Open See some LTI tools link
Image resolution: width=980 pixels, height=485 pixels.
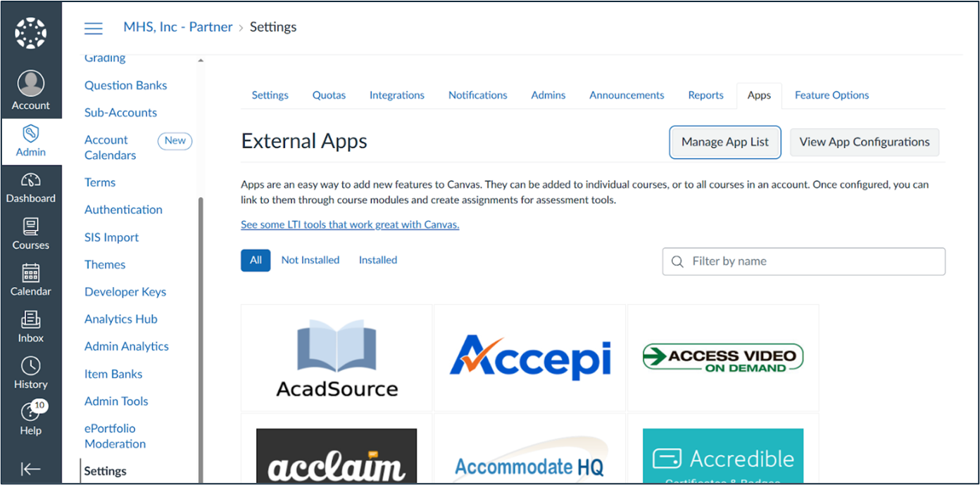(x=350, y=225)
